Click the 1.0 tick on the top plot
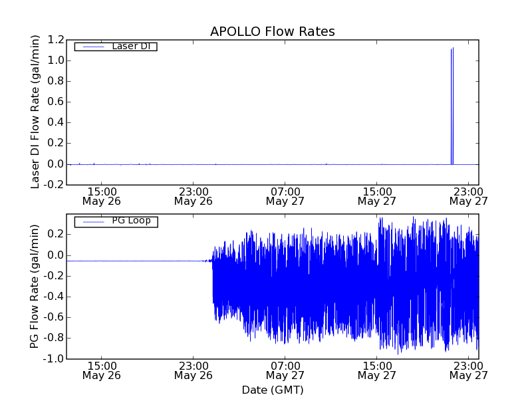Image resolution: width=532 pixels, height=399 pixels. (55, 61)
